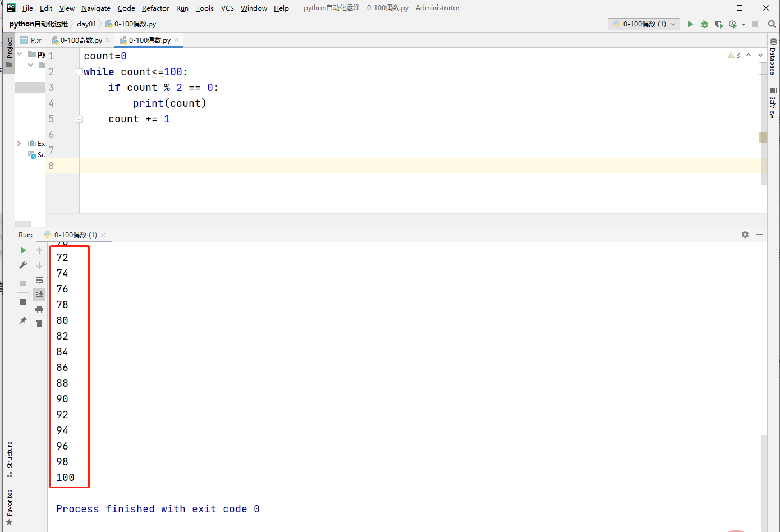Go to previous highlighted problem arrow
Image resolution: width=780 pixels, height=532 pixels.
[749, 55]
